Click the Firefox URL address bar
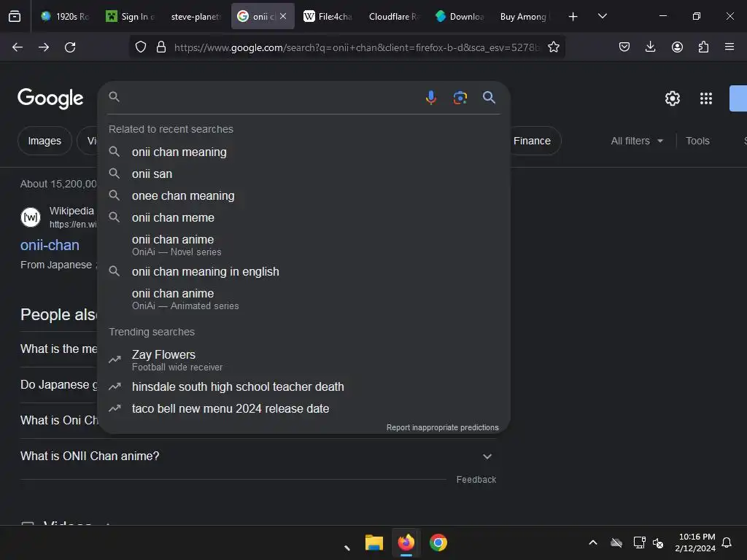747x560 pixels. (356, 47)
